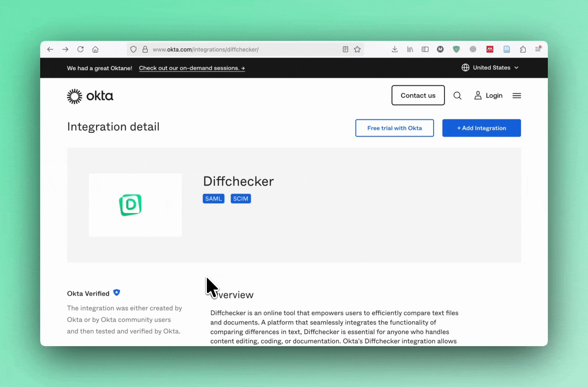Viewport: 588px width, 387px height.
Task: Reload the page with the refresh icon
Action: pyautogui.click(x=80, y=49)
